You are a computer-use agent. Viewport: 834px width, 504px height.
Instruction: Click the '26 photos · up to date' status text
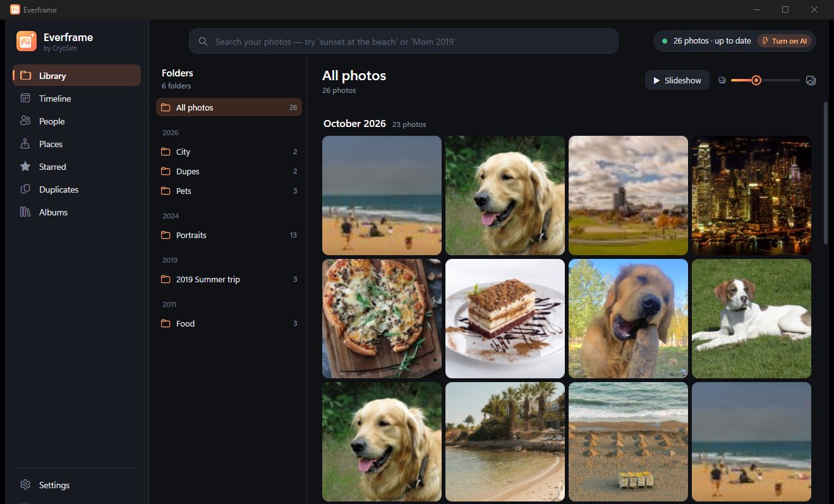(x=712, y=41)
